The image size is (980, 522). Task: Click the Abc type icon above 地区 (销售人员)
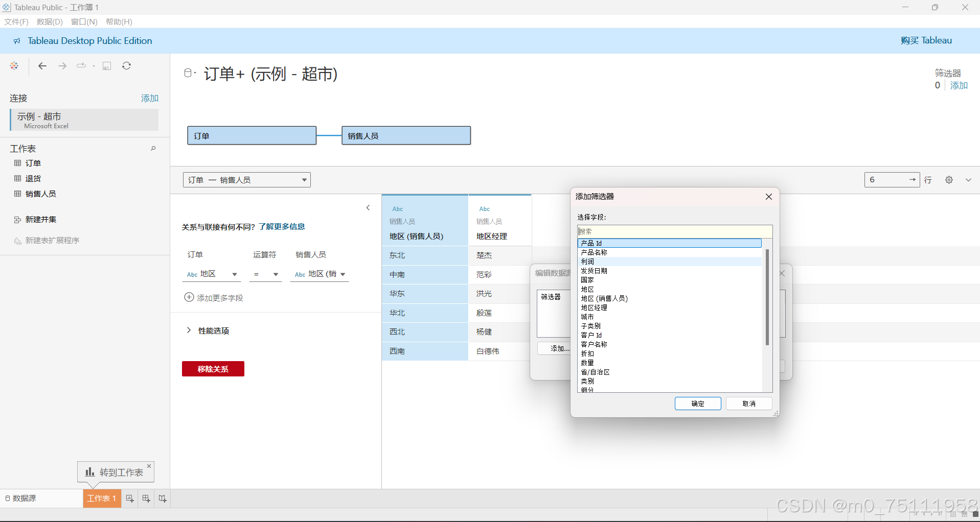[398, 209]
